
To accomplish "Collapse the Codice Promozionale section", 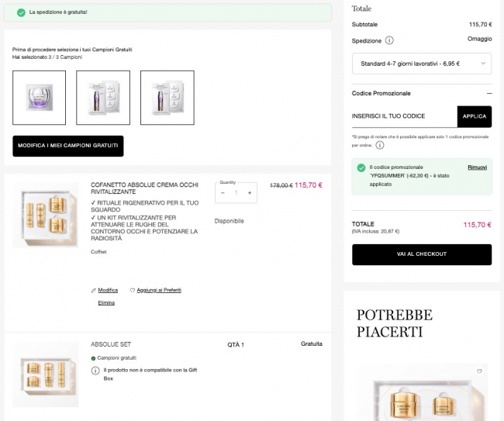I will tap(489, 93).
